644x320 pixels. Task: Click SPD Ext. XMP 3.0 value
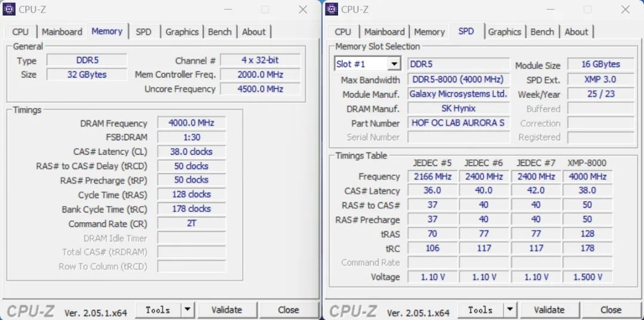click(x=601, y=79)
